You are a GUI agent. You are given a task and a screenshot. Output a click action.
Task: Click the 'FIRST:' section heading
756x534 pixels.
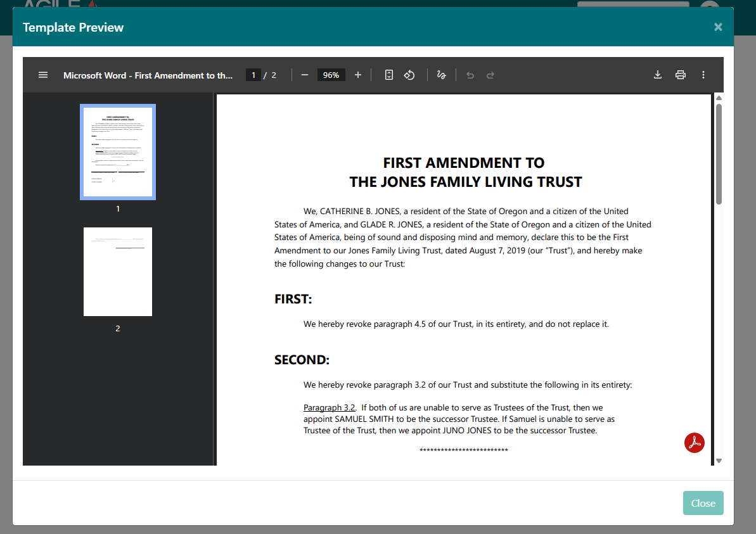click(x=293, y=299)
